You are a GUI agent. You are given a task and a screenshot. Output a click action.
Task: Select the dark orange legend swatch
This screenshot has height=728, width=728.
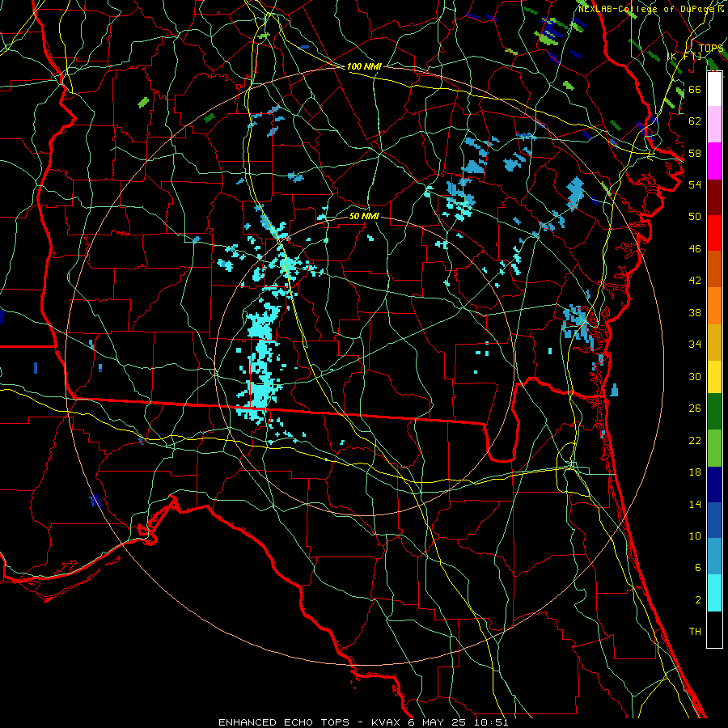pos(714,269)
